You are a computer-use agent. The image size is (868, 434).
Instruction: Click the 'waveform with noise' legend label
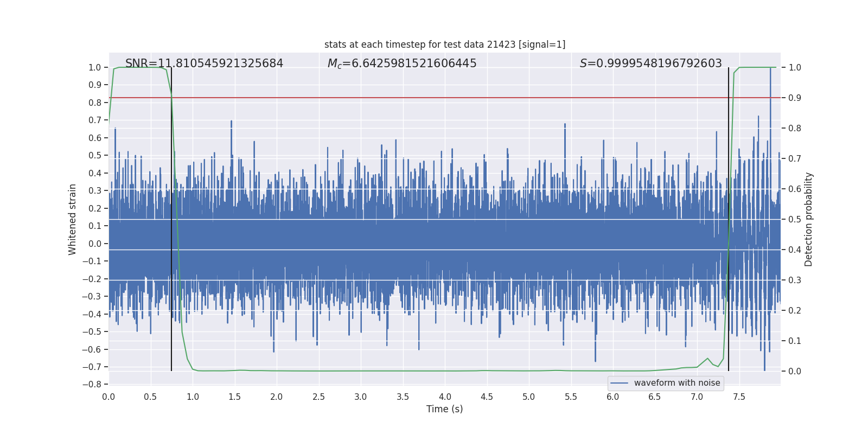676,383
